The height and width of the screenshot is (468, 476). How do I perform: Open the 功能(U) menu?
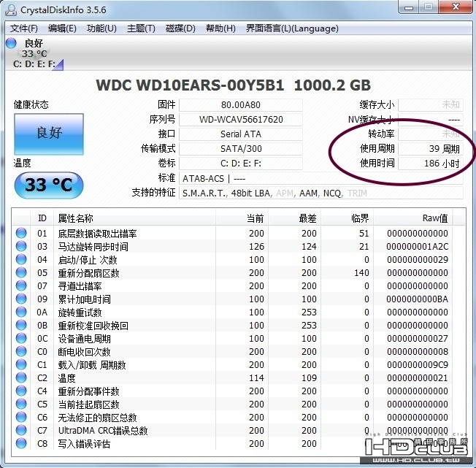[x=101, y=28]
